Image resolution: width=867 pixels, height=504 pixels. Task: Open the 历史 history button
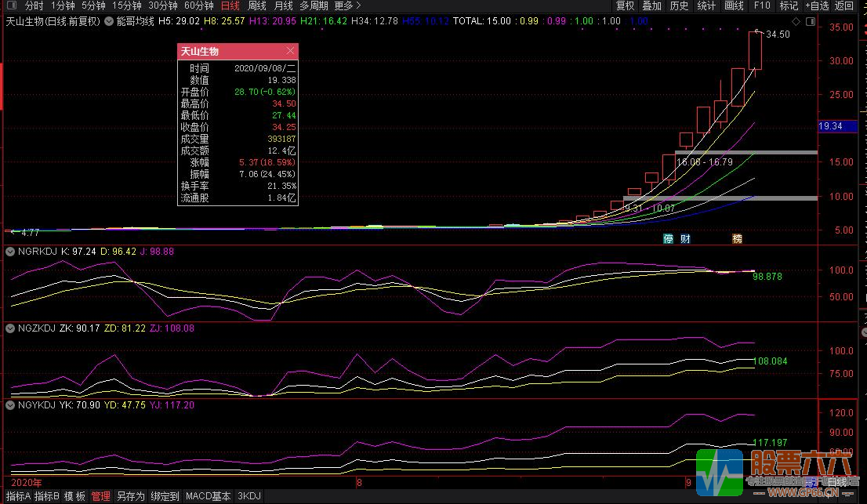coord(680,5)
